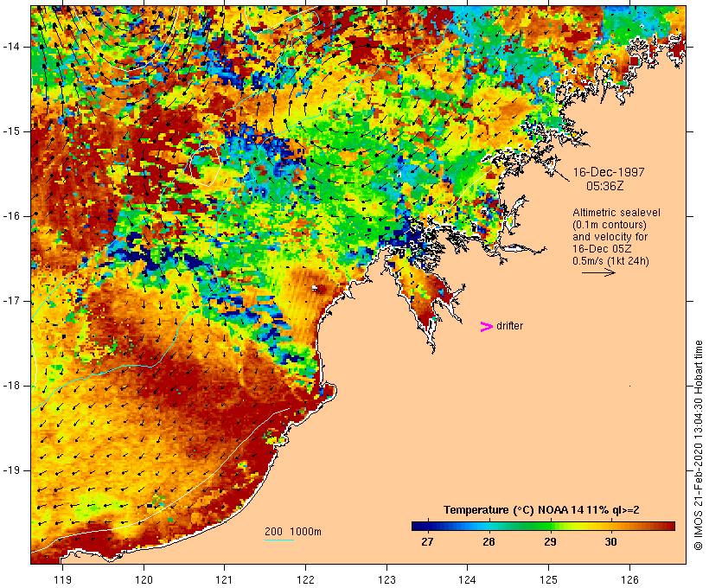Viewport: 709px width, 588px height.
Task: Click the dark blue end of the temperature colorbar
Action: pyautogui.click(x=418, y=526)
